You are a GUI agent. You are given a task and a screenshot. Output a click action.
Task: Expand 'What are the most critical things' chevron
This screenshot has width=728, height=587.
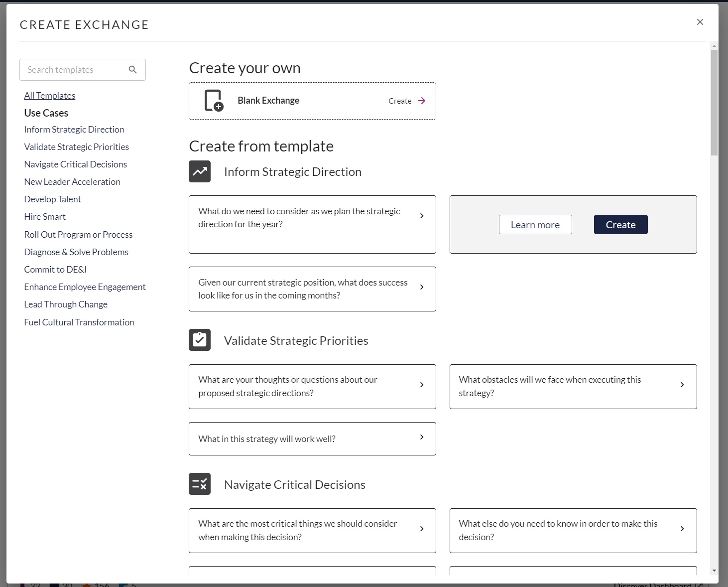point(422,529)
